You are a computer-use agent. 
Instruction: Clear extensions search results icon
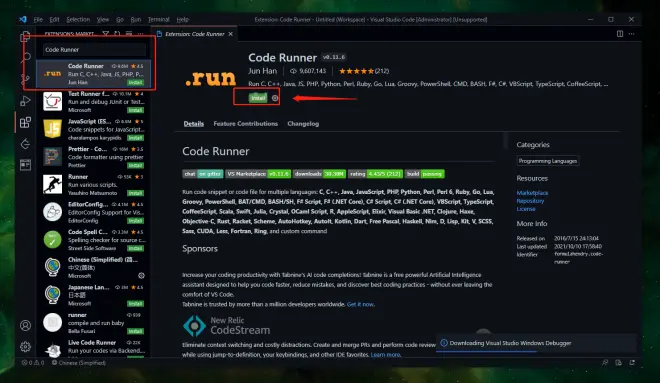click(x=129, y=34)
